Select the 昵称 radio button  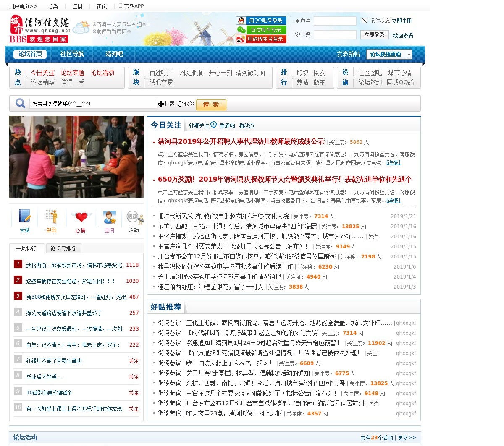tap(180, 104)
